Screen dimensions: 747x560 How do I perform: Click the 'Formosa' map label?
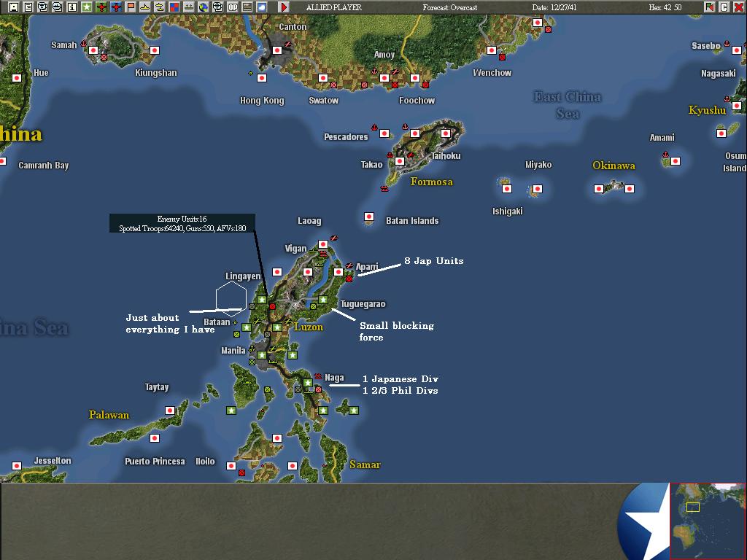[x=432, y=182]
